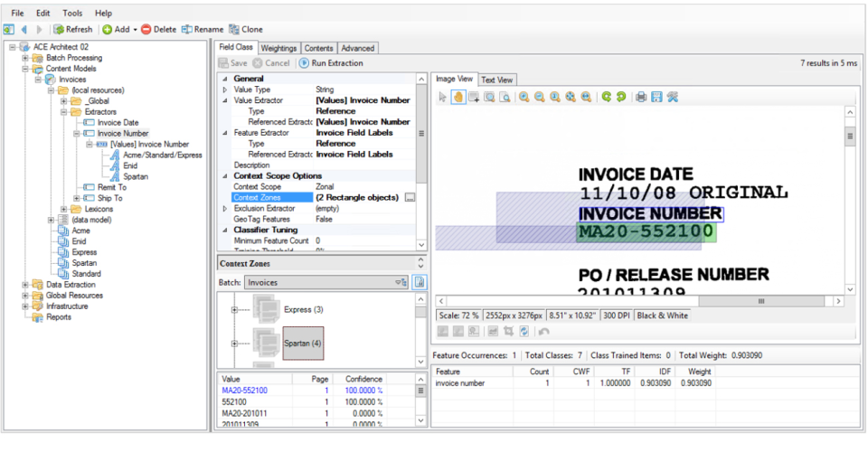The width and height of the screenshot is (868, 452).
Task: Click the arrow pointer tool in Image View
Action: coord(443,97)
